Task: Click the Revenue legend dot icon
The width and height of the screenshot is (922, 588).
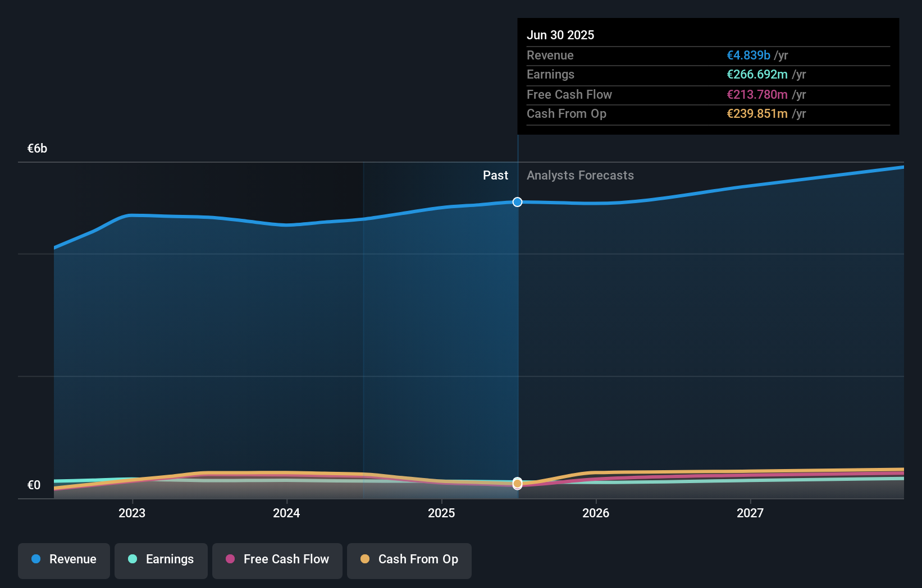Action: click(36, 559)
